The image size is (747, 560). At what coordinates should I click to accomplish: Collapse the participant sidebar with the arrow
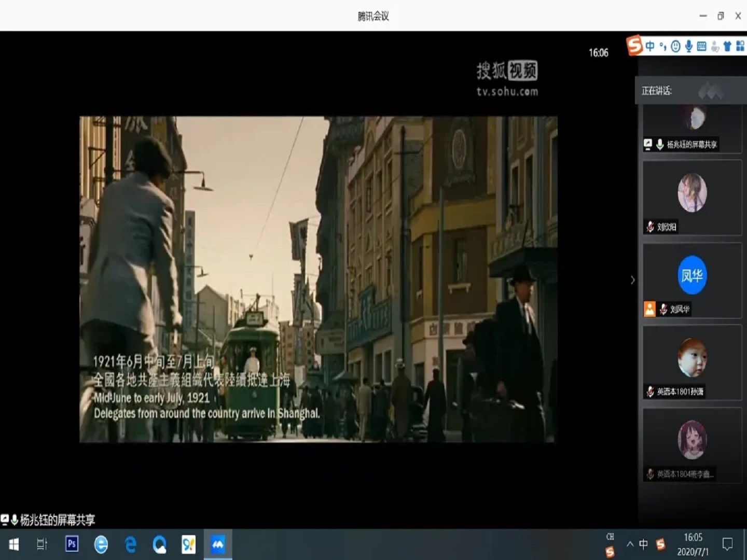632,280
